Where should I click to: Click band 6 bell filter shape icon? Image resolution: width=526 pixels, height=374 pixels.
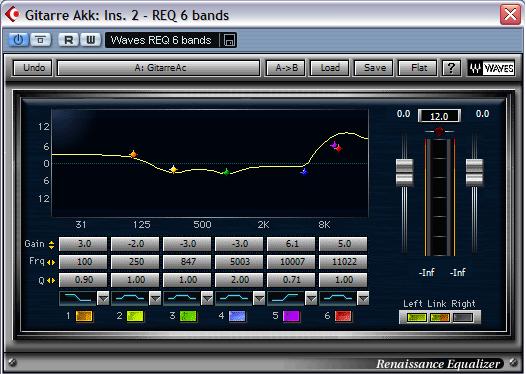338,298
